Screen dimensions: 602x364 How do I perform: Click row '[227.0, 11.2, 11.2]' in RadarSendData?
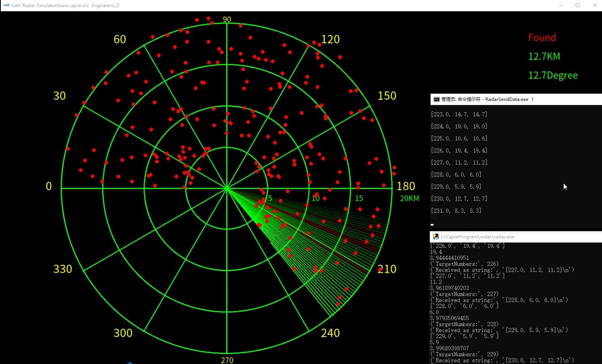pos(459,163)
